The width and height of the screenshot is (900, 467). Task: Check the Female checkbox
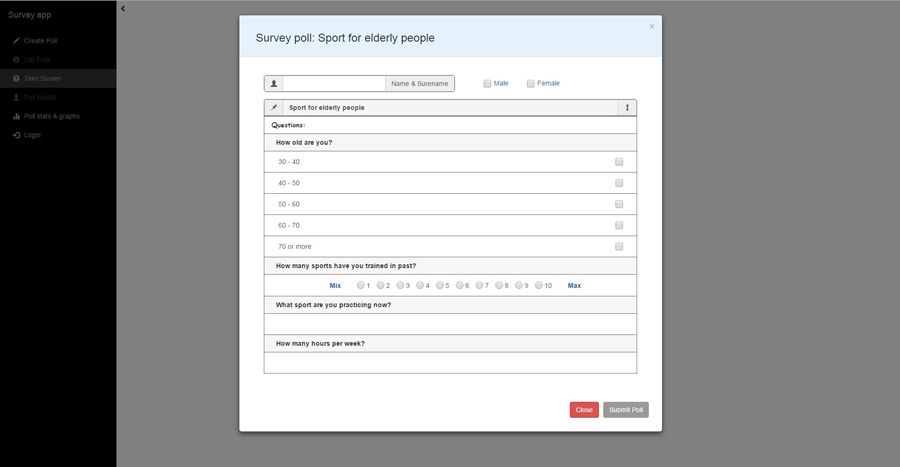(531, 84)
